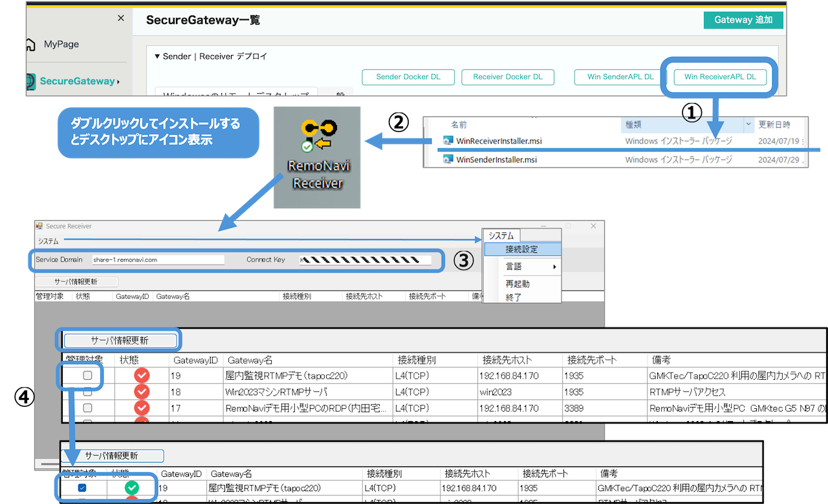
Task: Collapse the Sender | Receiver デプロイ section
Action: pos(157,56)
